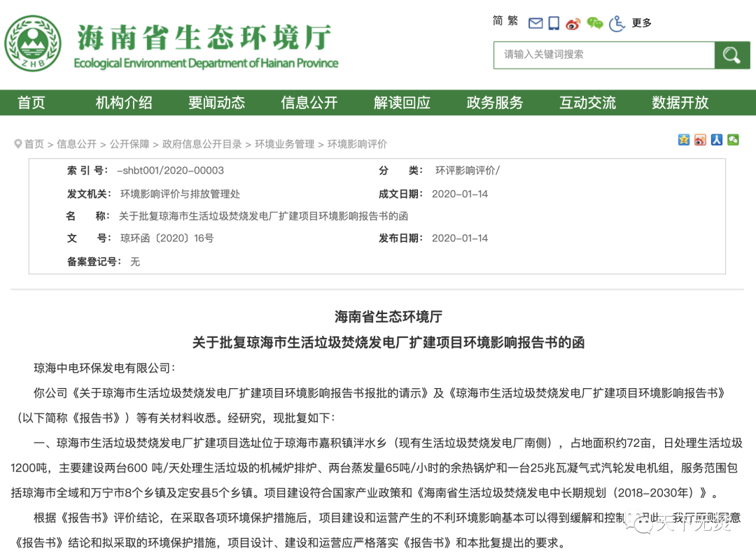Share via the square green WeChat icon
756x556 pixels.
pos(733,140)
